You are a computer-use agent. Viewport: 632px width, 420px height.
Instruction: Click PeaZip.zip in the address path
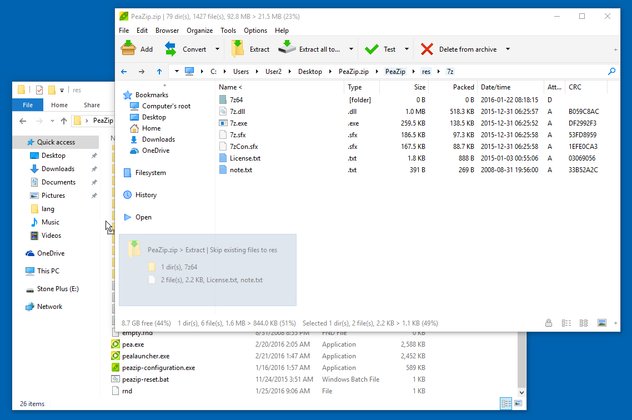(x=353, y=72)
